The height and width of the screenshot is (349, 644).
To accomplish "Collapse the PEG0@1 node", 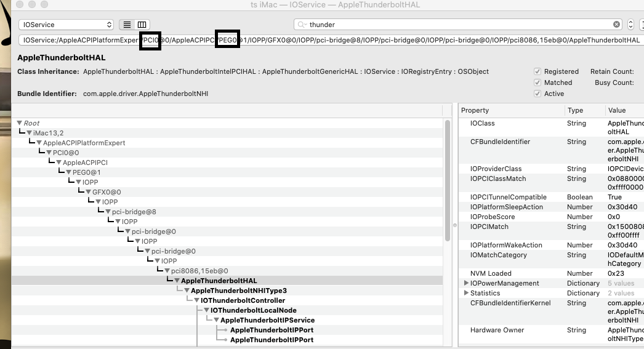I will pos(68,172).
